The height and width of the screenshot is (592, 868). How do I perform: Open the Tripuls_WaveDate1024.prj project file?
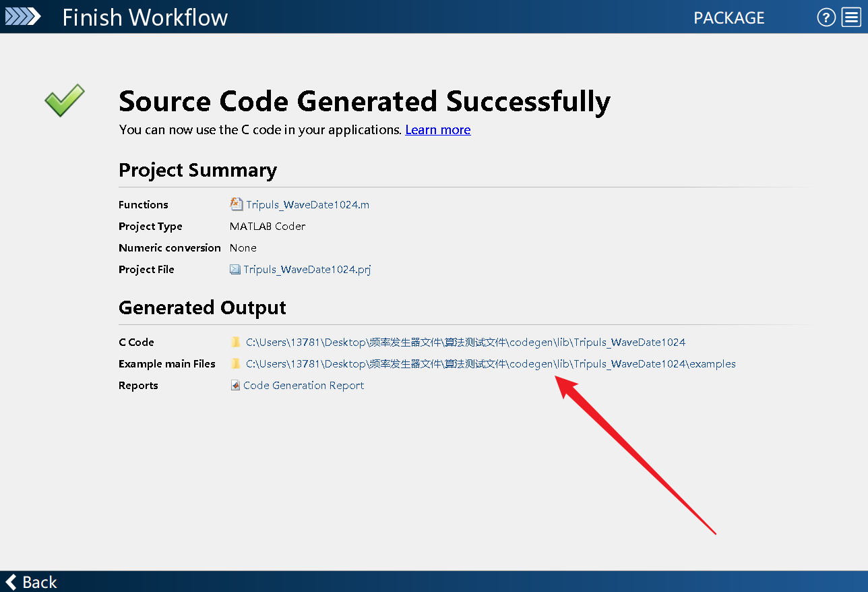point(307,269)
